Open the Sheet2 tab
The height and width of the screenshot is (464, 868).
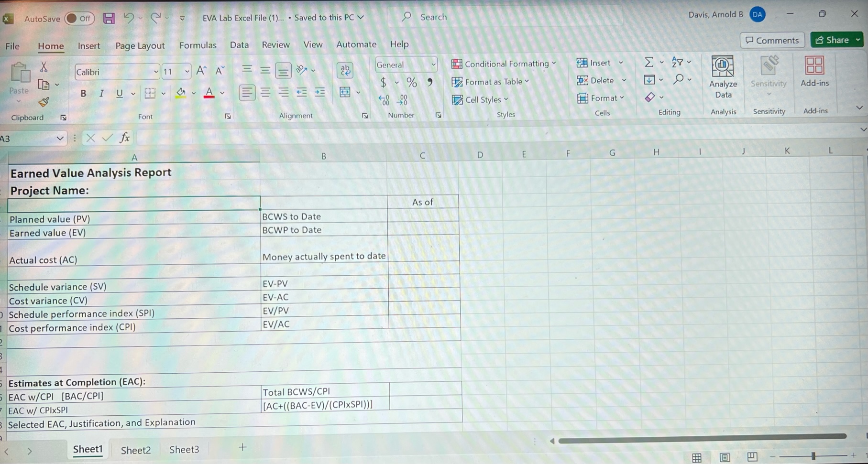tap(136, 450)
